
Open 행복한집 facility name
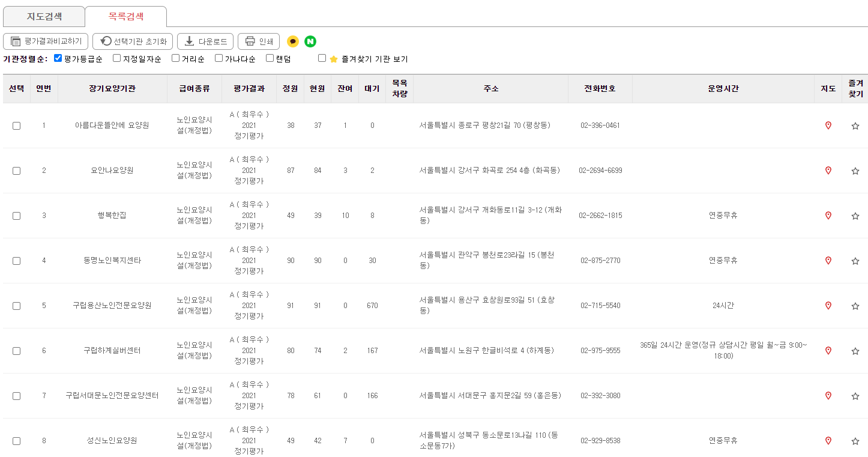coord(112,216)
